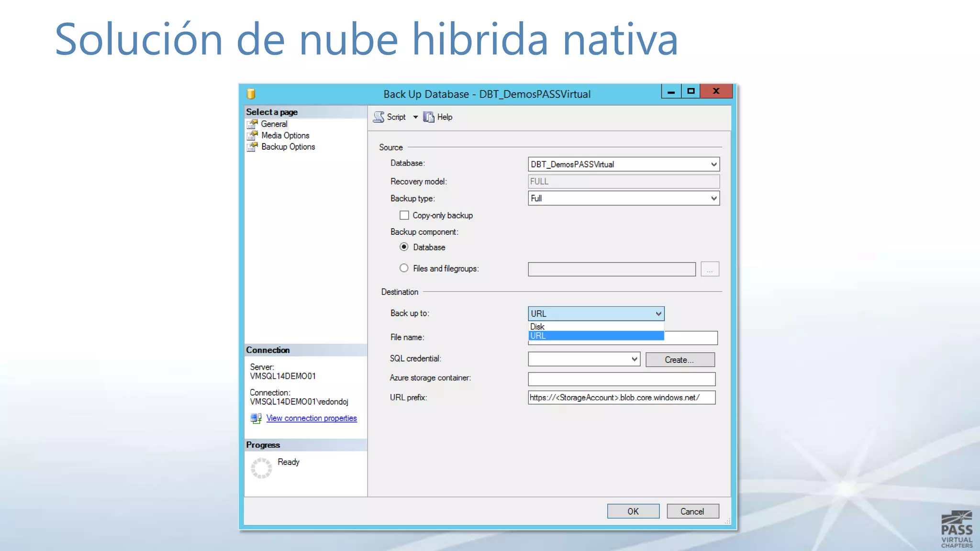Click the URL prefix input field

622,397
